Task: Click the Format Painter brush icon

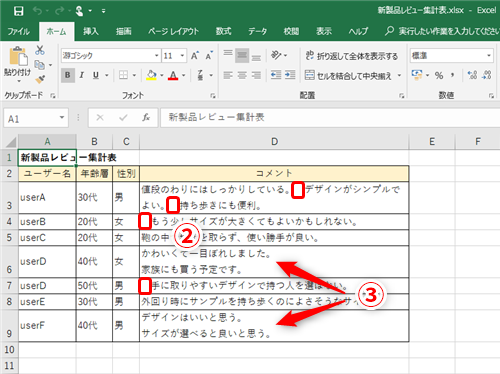Action: click(x=40, y=79)
